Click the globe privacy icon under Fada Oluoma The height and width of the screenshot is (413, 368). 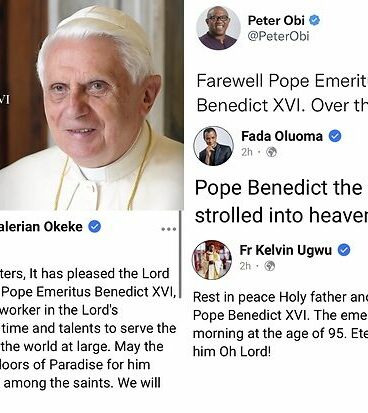point(272,152)
